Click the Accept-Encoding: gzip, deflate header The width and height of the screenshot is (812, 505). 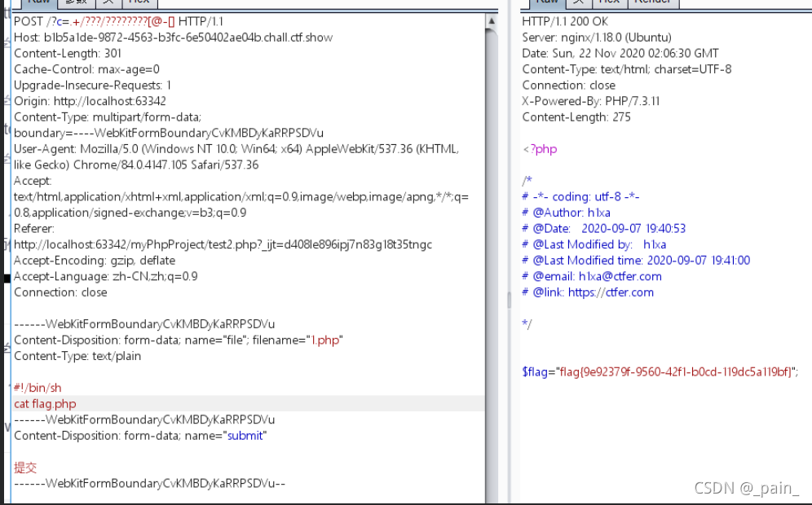point(95,261)
